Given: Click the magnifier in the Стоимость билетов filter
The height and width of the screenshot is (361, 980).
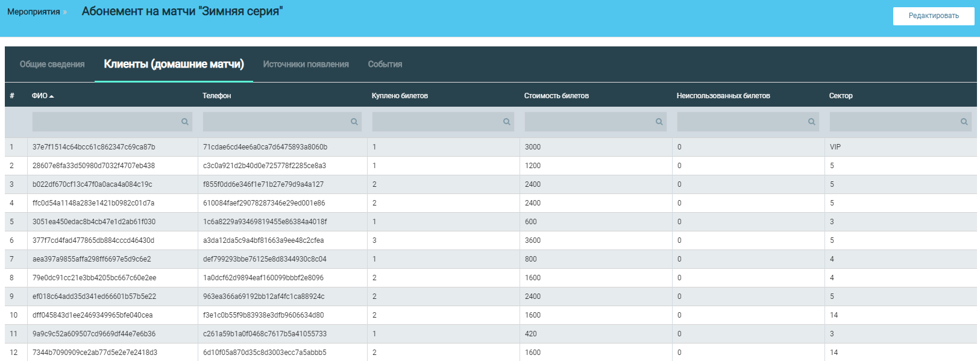Looking at the screenshot, I should tap(659, 122).
